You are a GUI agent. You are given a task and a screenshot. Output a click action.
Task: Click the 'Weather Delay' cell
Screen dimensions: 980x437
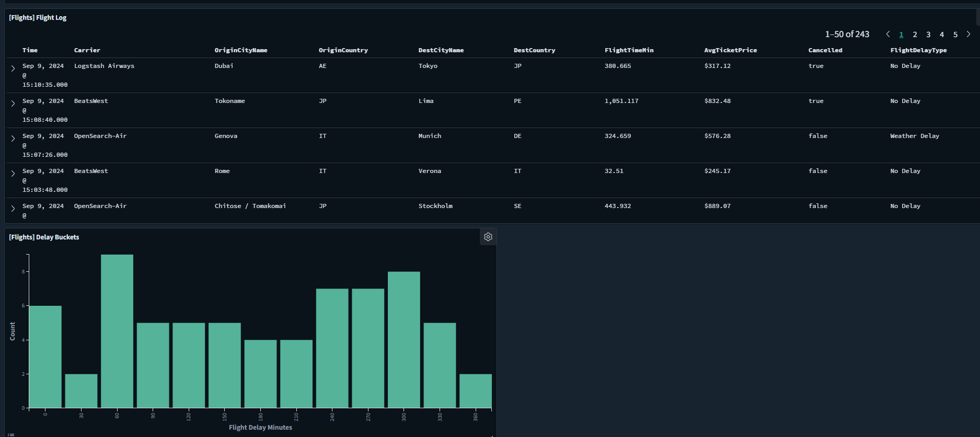pyautogui.click(x=915, y=136)
